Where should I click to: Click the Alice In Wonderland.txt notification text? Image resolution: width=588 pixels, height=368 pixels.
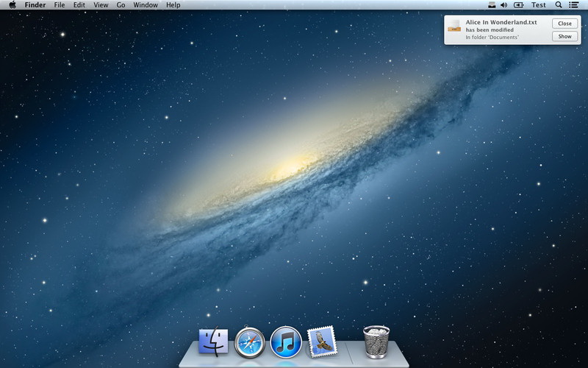tap(501, 23)
